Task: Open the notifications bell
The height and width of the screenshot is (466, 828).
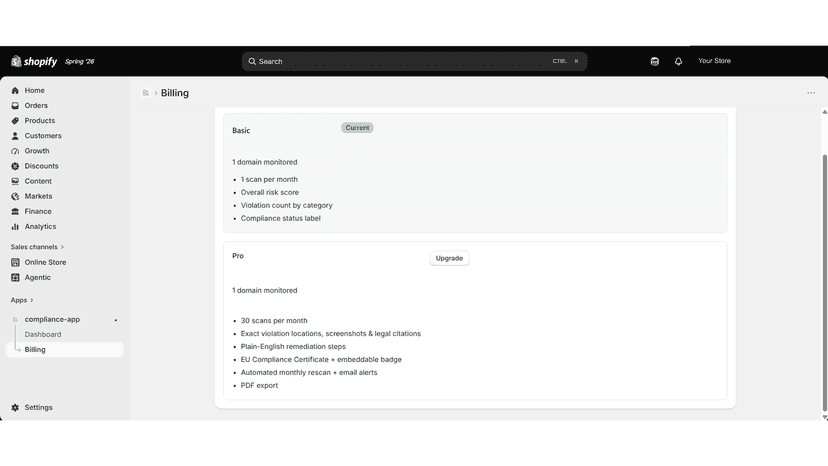Action: (679, 61)
